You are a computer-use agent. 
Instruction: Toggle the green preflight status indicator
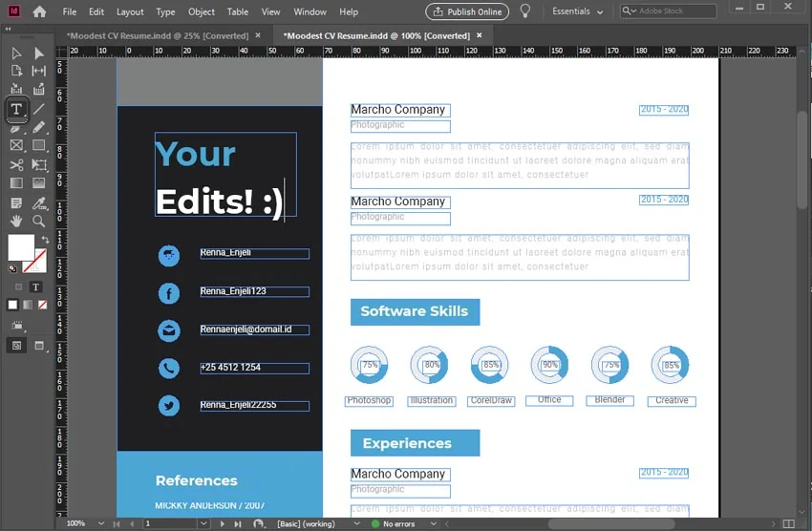click(376, 523)
